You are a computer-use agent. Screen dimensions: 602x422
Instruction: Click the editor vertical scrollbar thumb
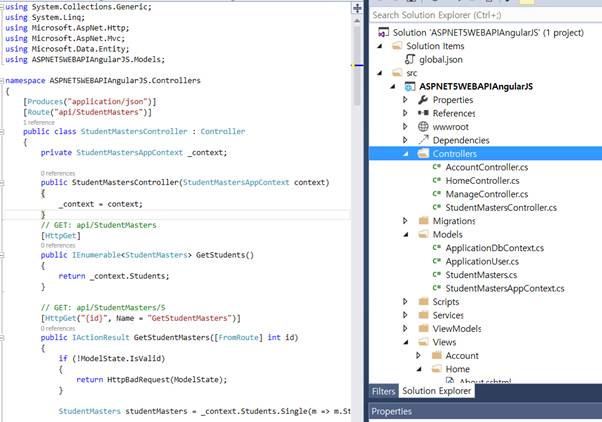coord(357,63)
